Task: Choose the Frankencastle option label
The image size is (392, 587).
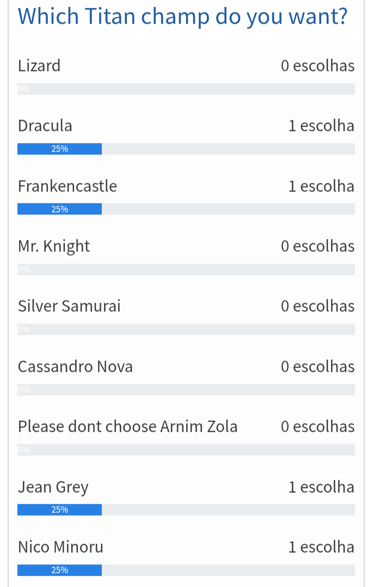Action: coord(67,186)
